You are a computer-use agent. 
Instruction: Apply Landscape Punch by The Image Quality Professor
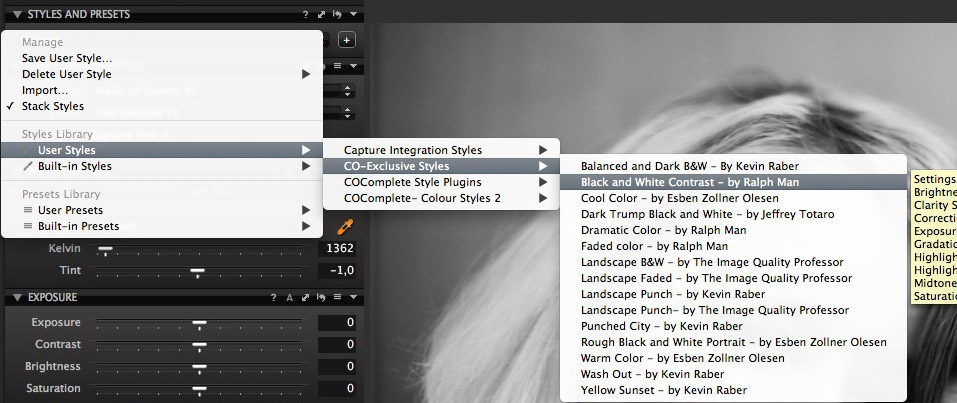pos(734,310)
